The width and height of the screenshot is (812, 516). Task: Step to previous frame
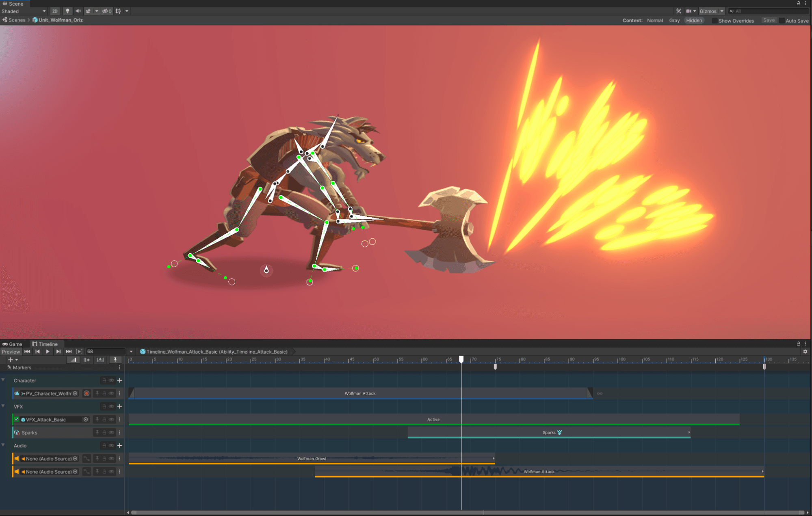point(37,352)
